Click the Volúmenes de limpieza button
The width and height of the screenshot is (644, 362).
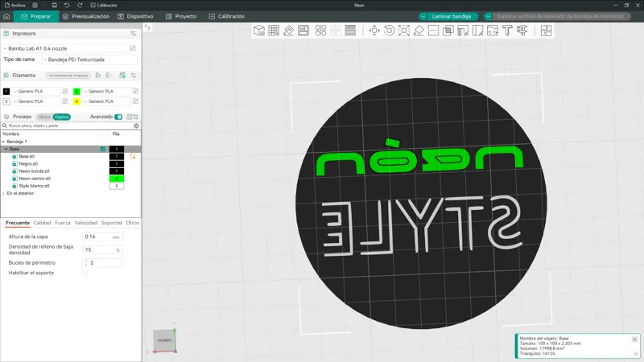68,76
